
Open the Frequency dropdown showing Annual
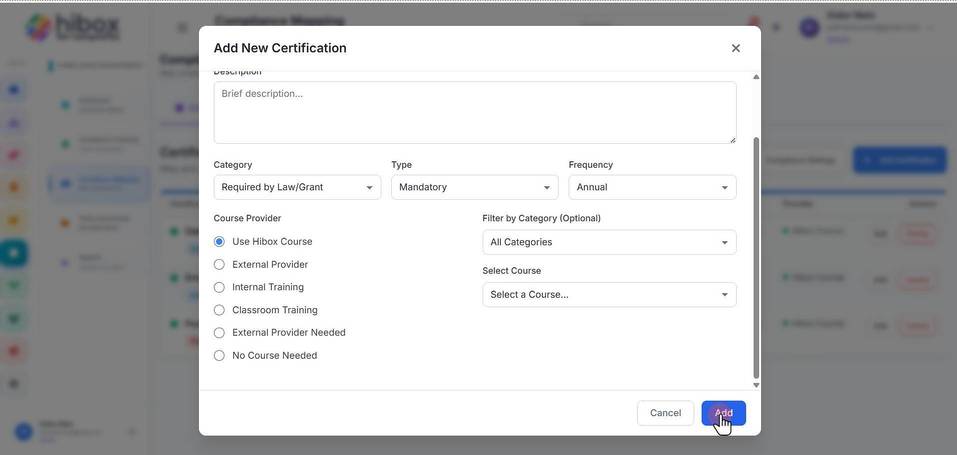[x=652, y=187]
